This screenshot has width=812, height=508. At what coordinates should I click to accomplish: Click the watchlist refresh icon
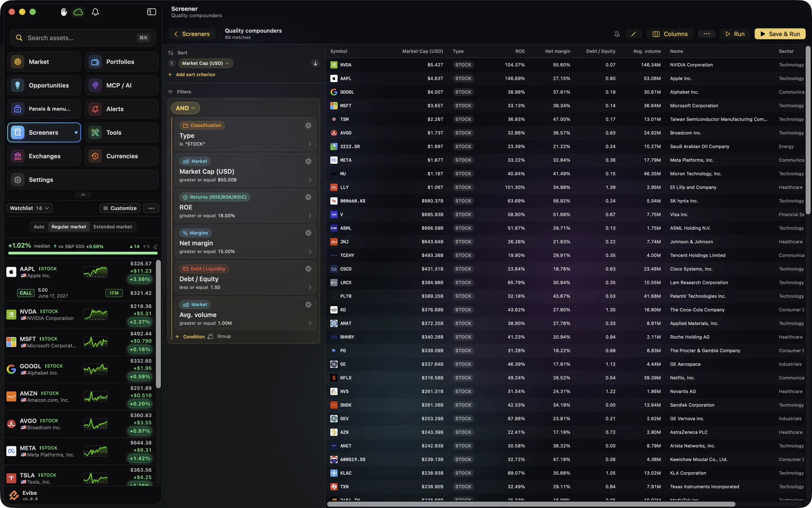(x=155, y=247)
